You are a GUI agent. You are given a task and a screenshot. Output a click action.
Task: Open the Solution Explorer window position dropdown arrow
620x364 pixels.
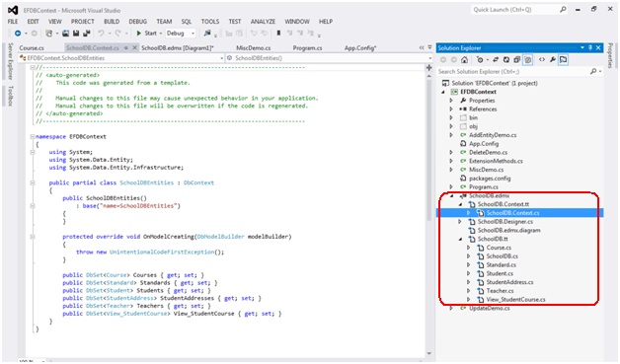click(x=582, y=47)
